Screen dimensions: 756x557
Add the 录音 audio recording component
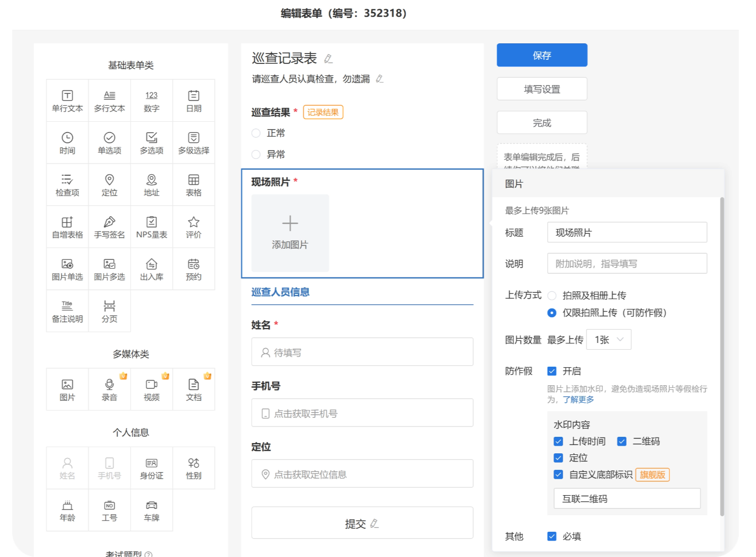tap(109, 390)
